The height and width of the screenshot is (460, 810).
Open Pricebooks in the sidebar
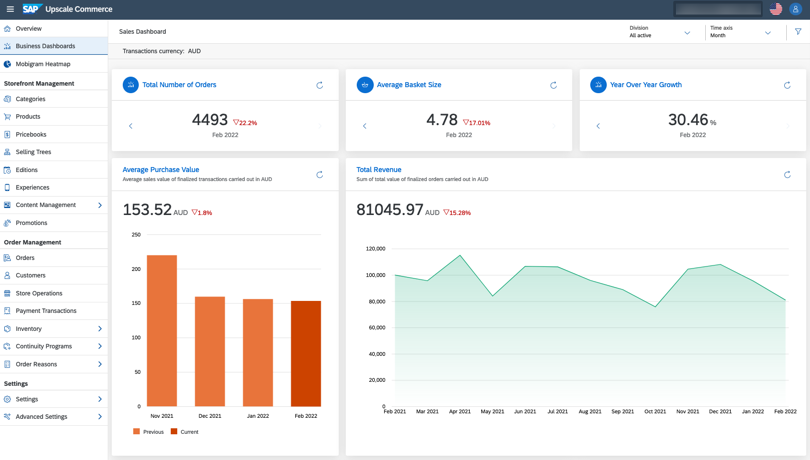[54, 134]
